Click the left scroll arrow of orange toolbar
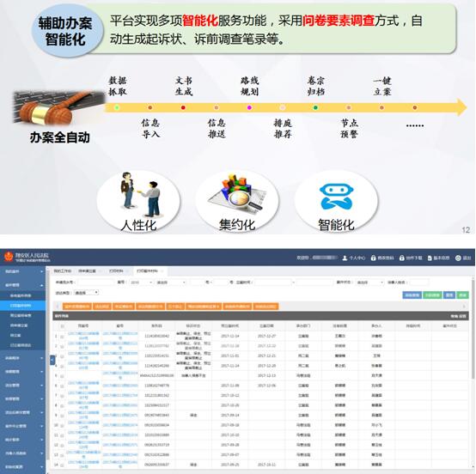476x474 pixels. click(58, 307)
